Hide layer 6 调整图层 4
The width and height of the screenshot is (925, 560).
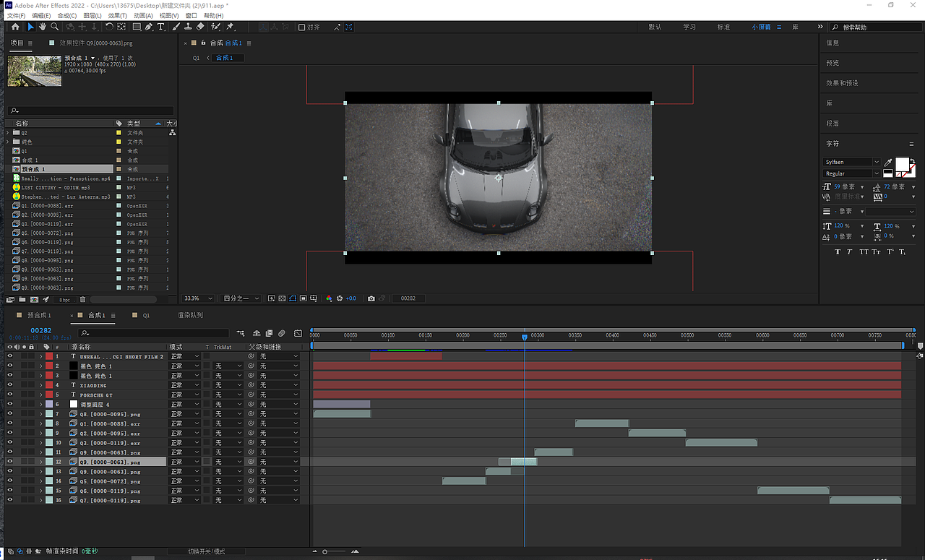coord(10,404)
